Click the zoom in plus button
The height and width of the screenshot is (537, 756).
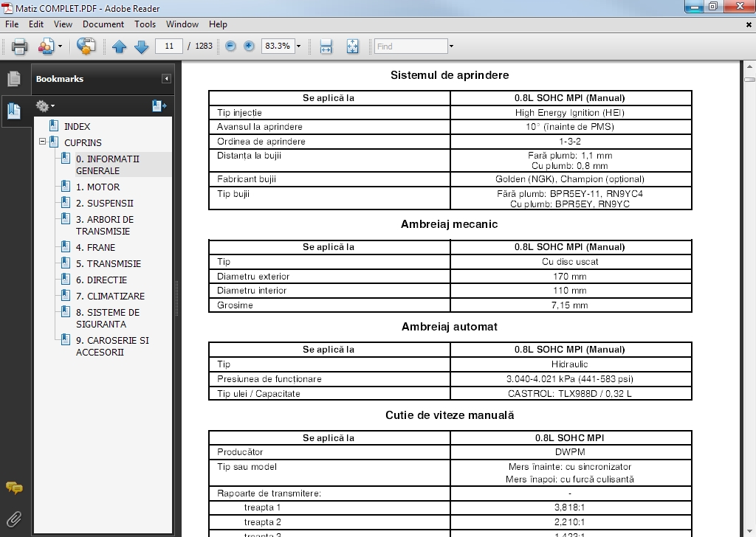point(249,46)
